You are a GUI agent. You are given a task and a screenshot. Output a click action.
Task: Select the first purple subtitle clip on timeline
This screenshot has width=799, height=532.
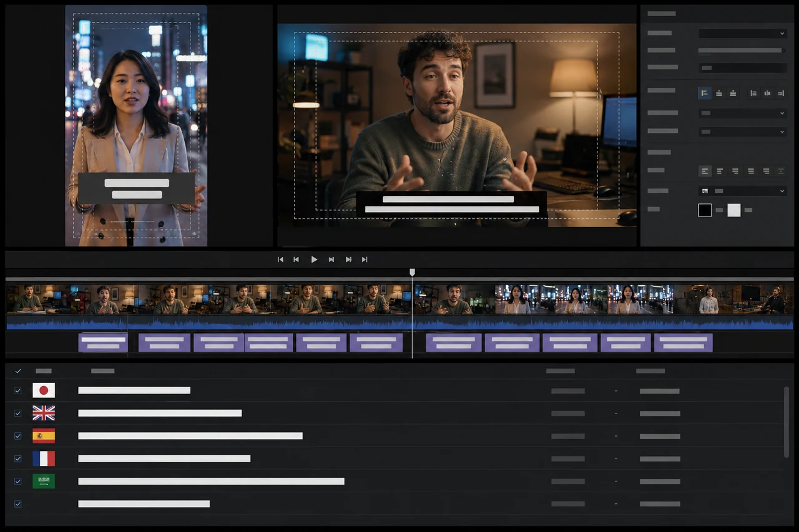tap(103, 342)
